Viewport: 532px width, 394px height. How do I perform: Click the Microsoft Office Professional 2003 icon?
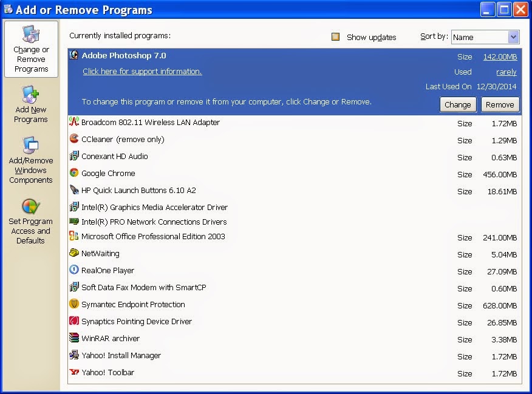click(x=74, y=236)
